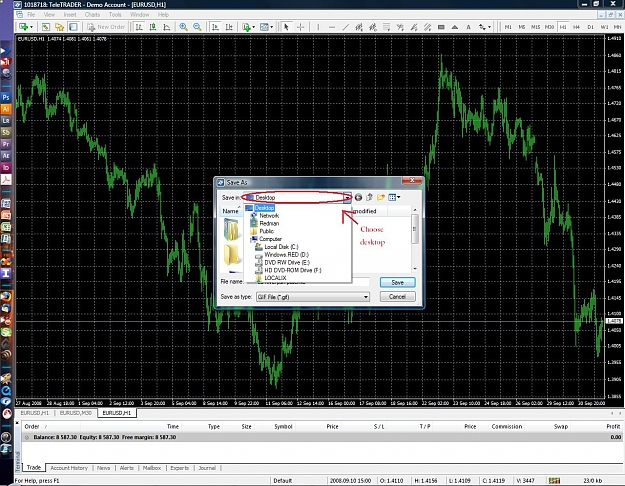Click Up One Level icon in Save As
Viewport: 625px width, 486px height.
click(x=369, y=197)
